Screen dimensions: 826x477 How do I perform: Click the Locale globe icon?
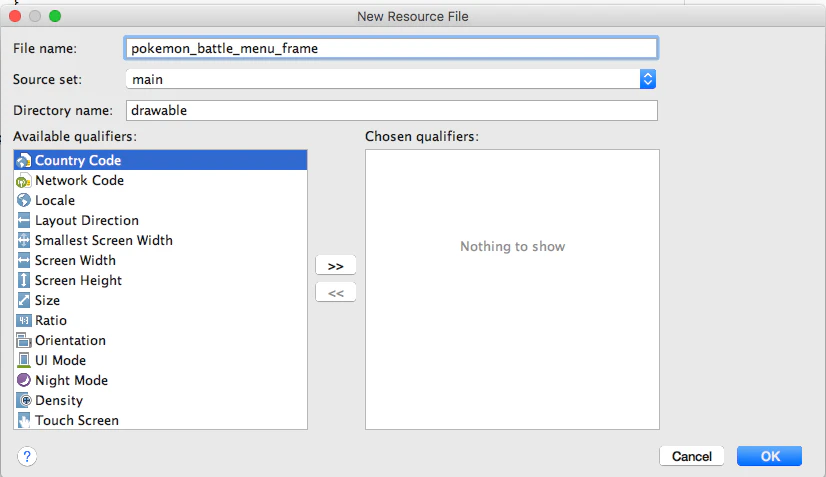pyautogui.click(x=24, y=200)
